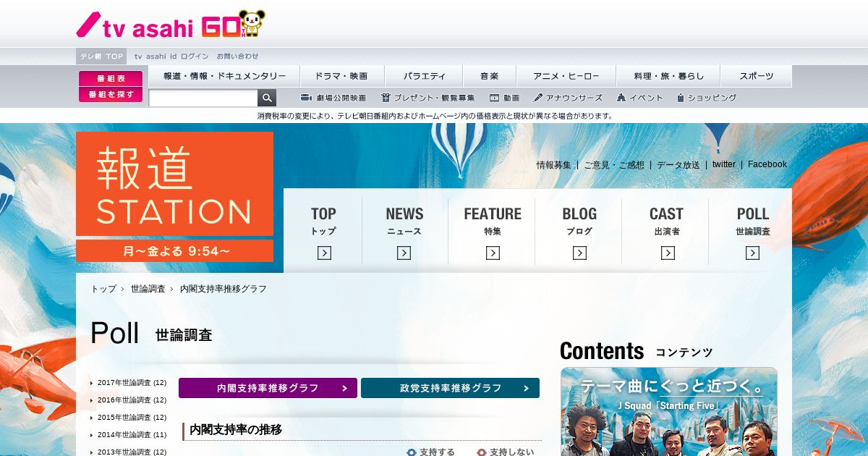Click the 報道STATION orange logo
868x456 pixels.
click(x=174, y=184)
